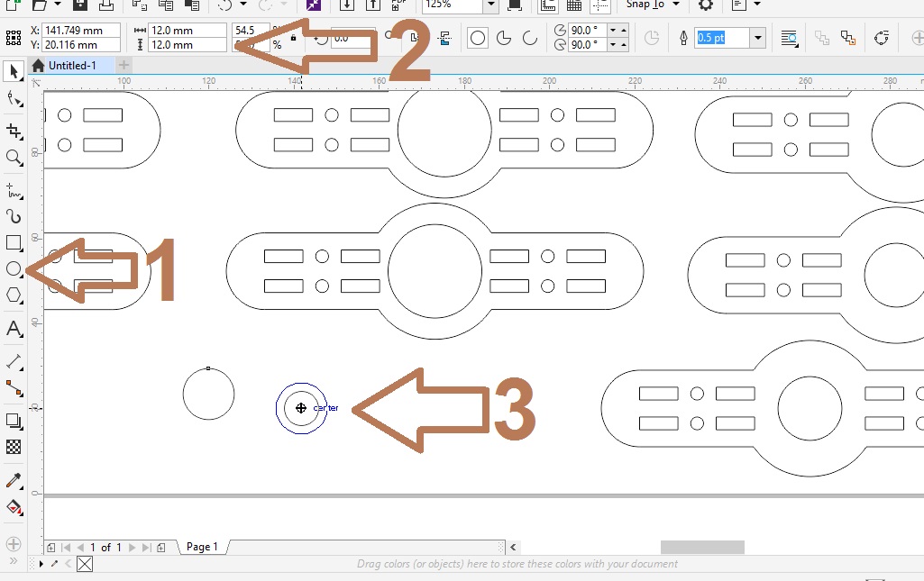Click the To Back of Layer icon

(x=848, y=38)
